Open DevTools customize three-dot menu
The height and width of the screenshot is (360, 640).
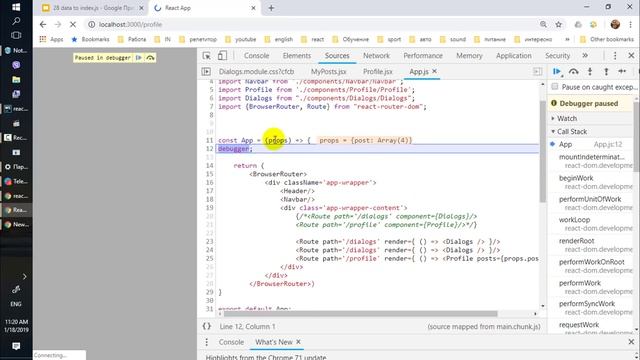[x=615, y=56]
